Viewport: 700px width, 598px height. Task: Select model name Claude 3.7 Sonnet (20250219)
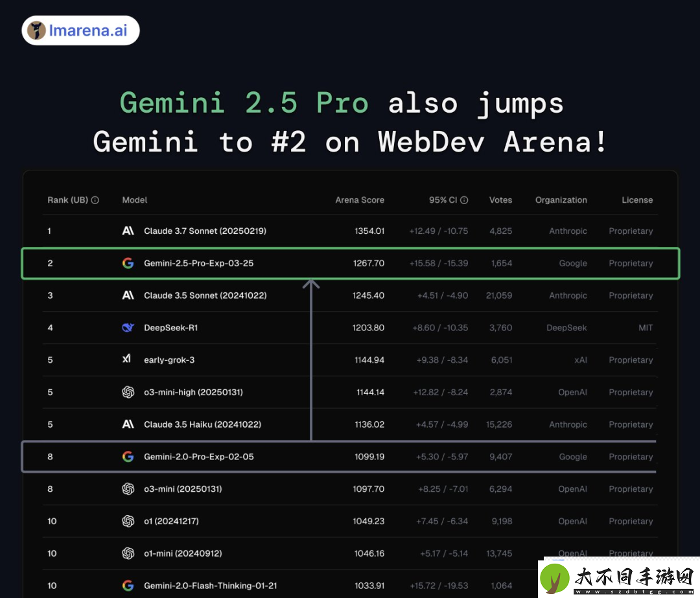tap(205, 231)
